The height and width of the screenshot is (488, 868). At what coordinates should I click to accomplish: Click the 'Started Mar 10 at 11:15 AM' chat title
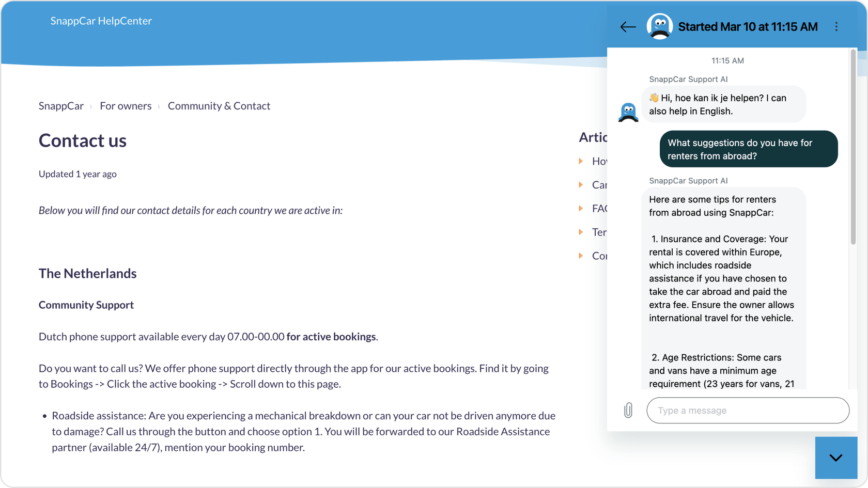click(748, 27)
